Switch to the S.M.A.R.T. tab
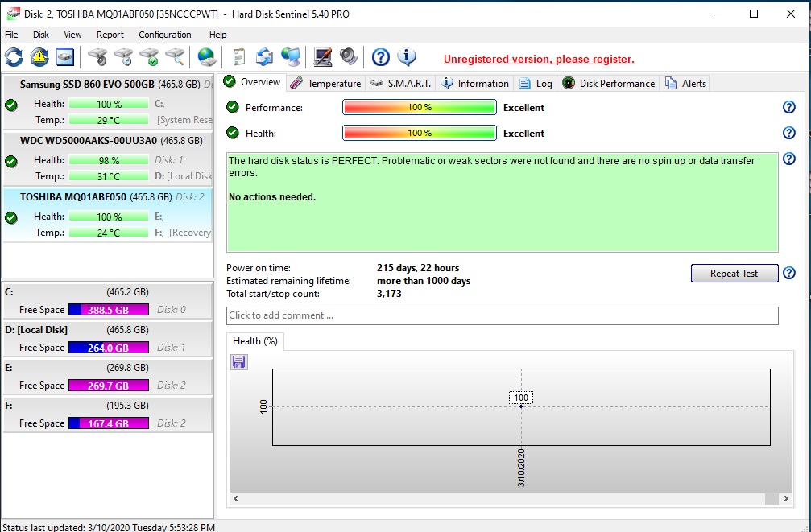This screenshot has width=811, height=532. [x=402, y=83]
